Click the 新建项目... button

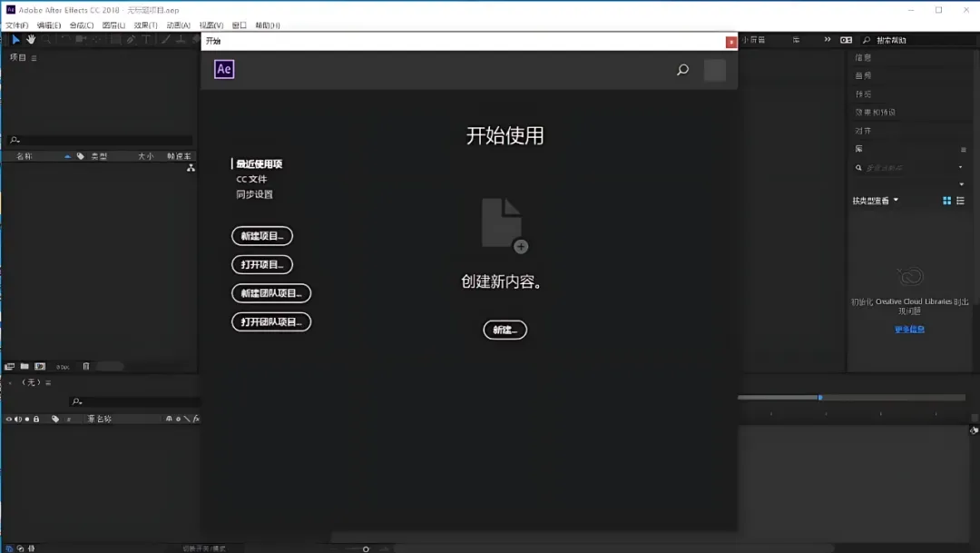tap(262, 236)
